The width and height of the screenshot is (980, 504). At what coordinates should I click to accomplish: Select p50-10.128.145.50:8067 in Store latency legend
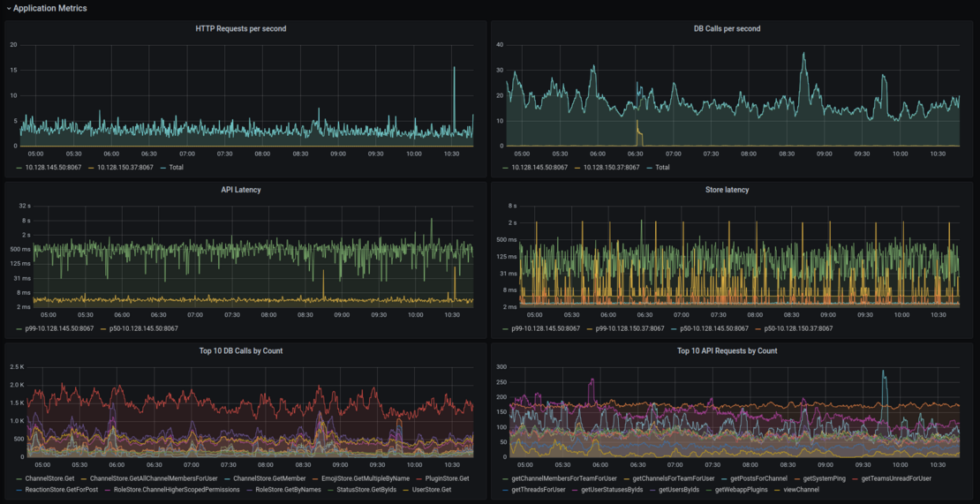pos(716,328)
